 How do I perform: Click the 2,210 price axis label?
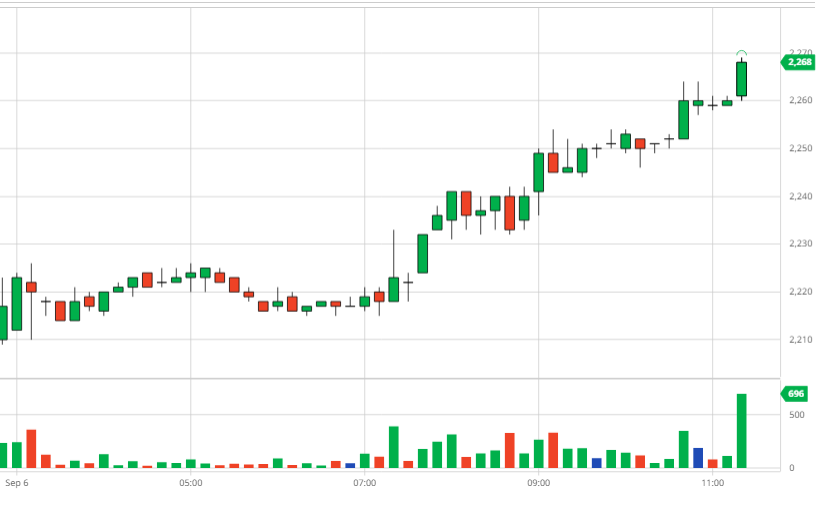tap(800, 340)
